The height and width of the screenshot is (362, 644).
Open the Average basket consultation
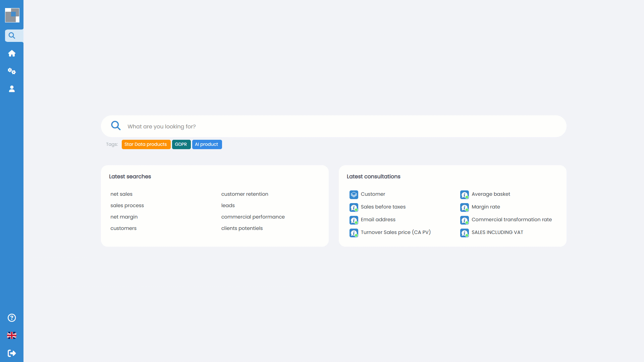click(x=490, y=194)
